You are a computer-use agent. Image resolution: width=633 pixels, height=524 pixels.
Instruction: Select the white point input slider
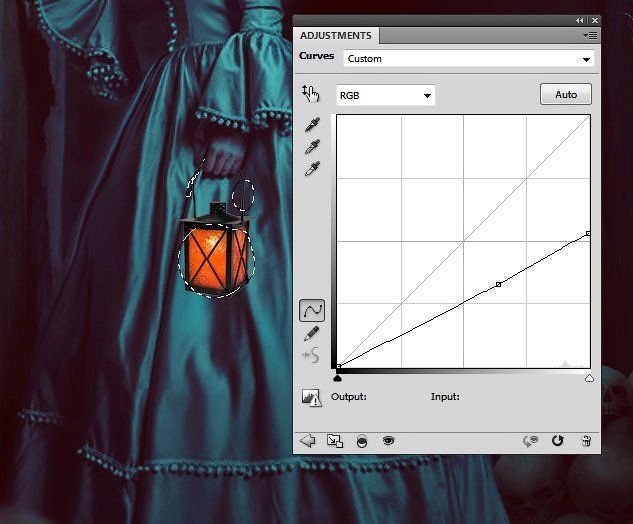(589, 378)
